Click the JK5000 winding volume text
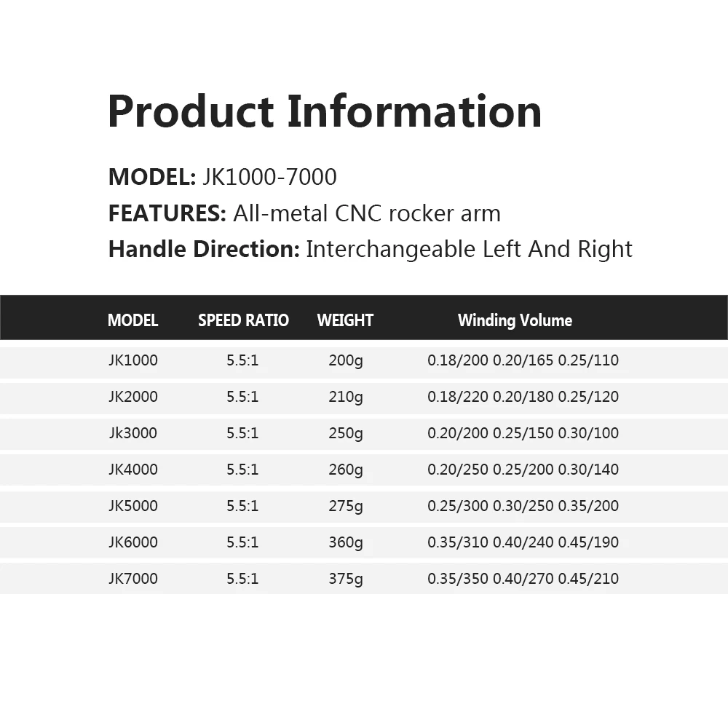This screenshot has height=728, width=728. click(x=523, y=506)
